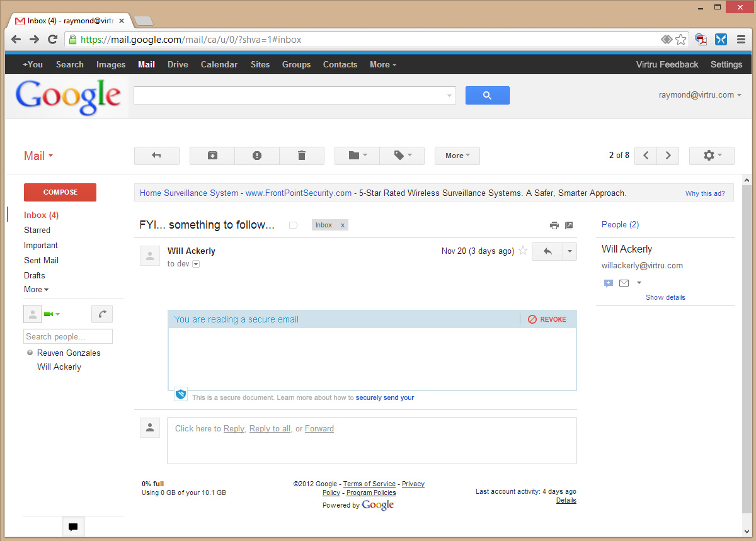756x541 pixels.
Task: Open chat status video camera dropdown
Action: 52,314
